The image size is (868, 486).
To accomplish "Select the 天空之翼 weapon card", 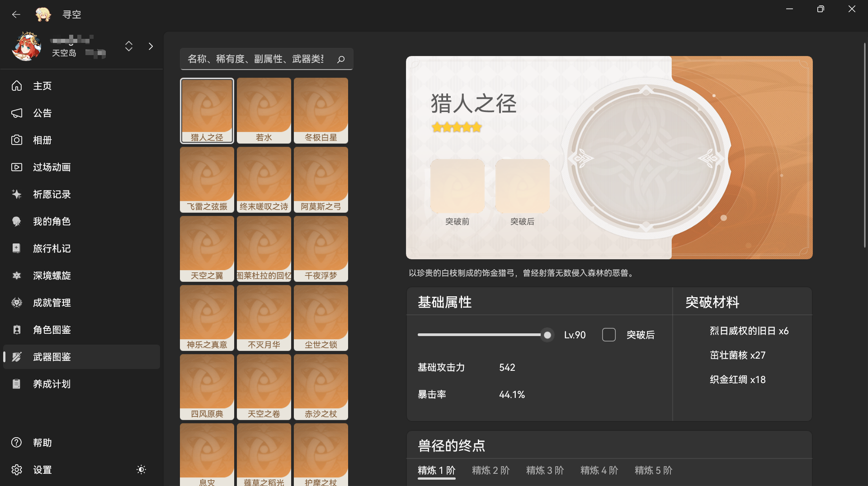I will tap(207, 249).
